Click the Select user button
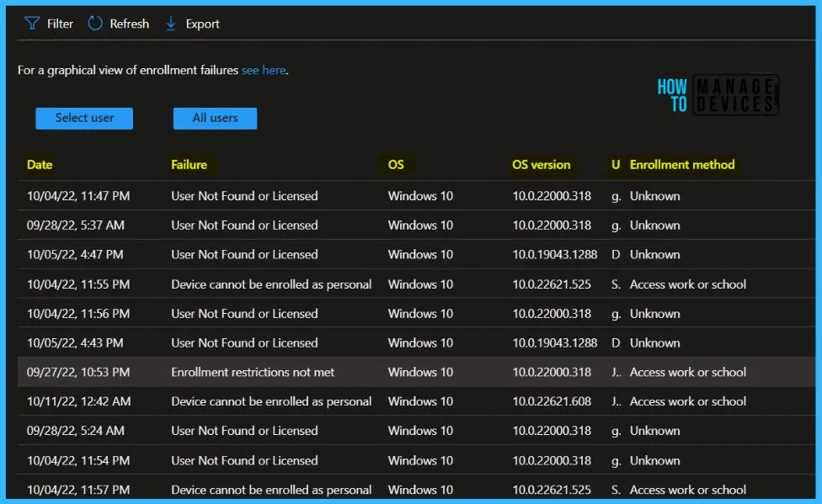 (84, 119)
